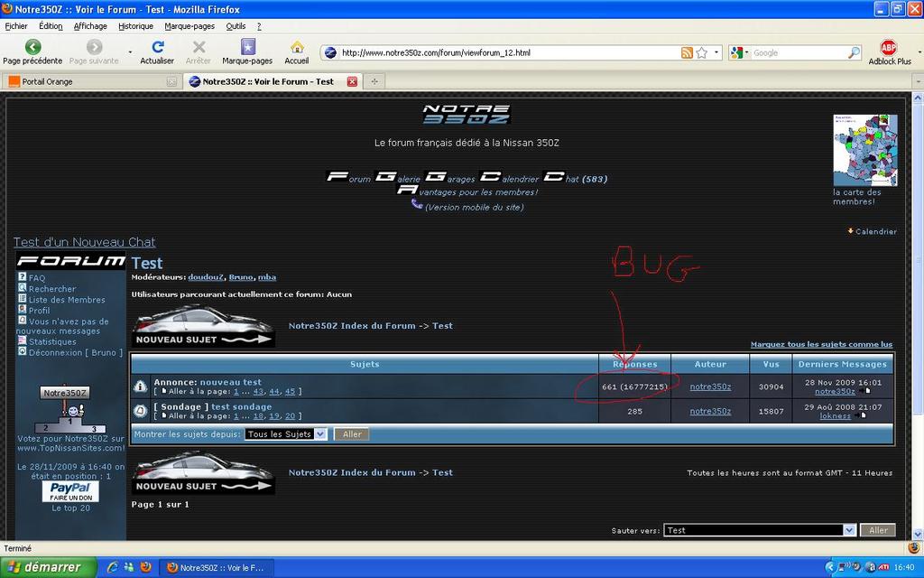924x578 pixels.
Task: Expand the Tous les Sujets dropdown
Action: 285,434
